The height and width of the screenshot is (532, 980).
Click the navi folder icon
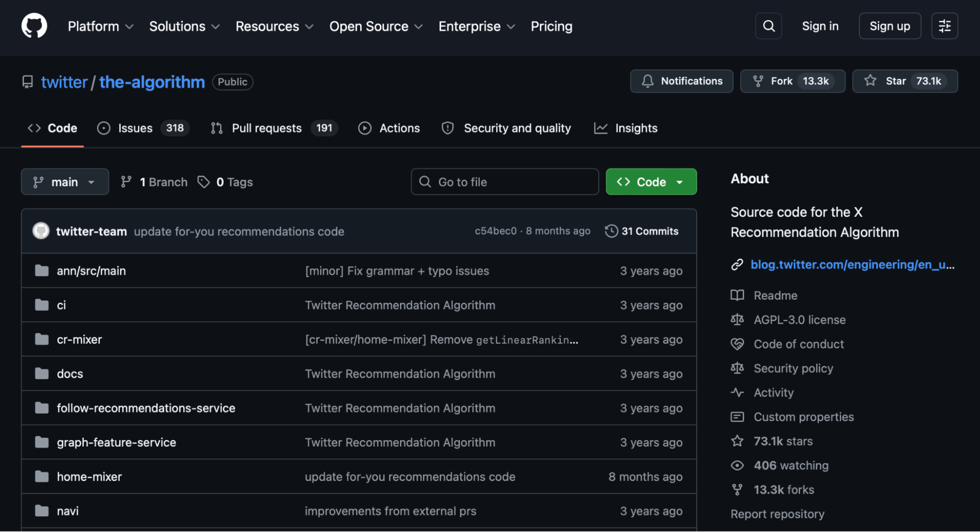tap(42, 511)
